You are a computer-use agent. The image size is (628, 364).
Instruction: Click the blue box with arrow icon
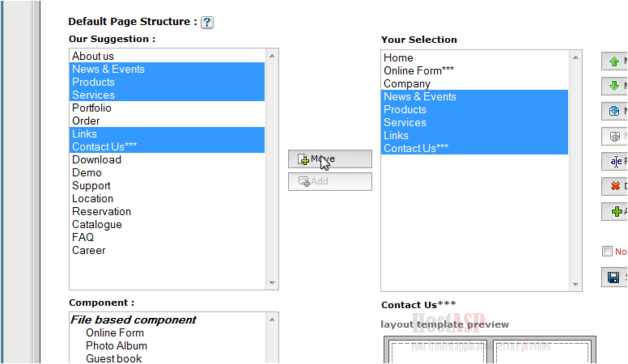tap(614, 111)
